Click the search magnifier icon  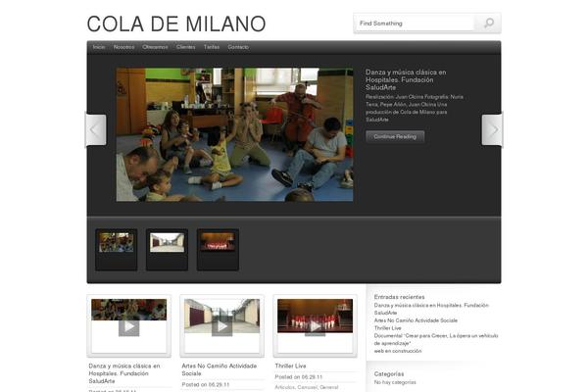pos(489,24)
